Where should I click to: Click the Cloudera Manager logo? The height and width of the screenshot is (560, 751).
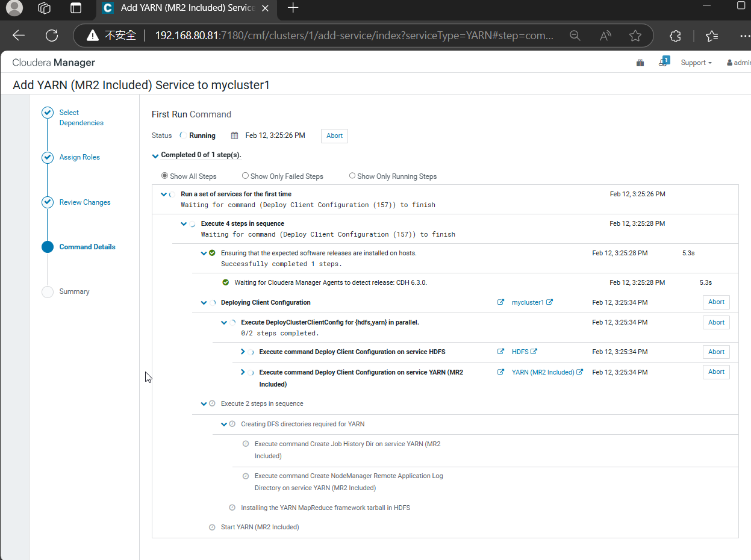54,63
